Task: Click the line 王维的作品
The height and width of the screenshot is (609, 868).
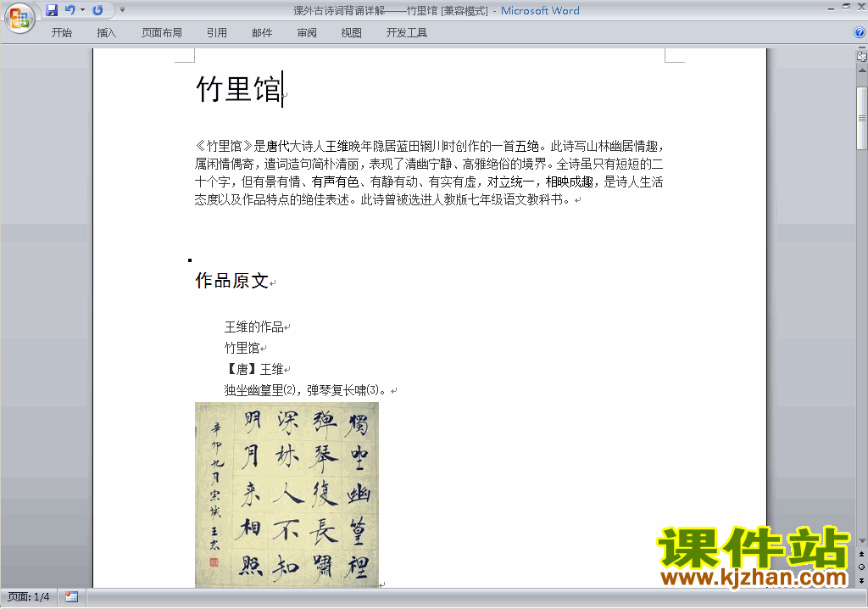Action: (254, 327)
